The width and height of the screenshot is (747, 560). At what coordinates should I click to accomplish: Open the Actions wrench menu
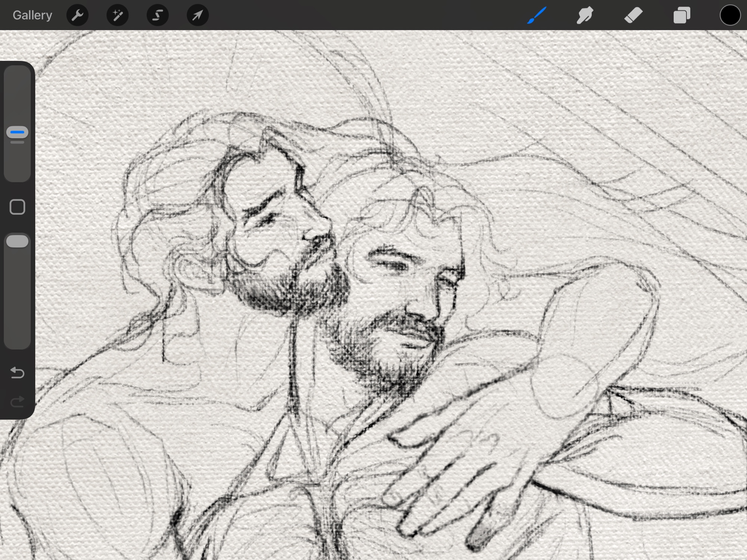(77, 15)
